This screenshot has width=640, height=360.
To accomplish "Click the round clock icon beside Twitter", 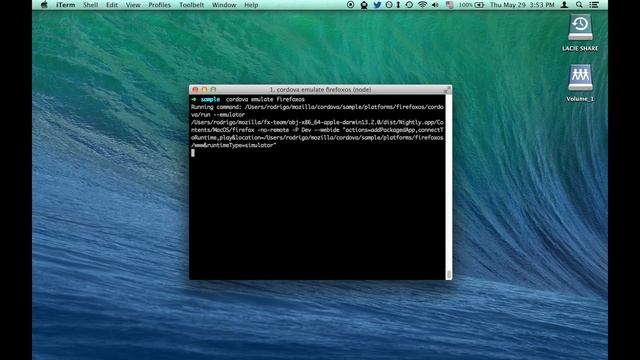I will coord(389,5).
